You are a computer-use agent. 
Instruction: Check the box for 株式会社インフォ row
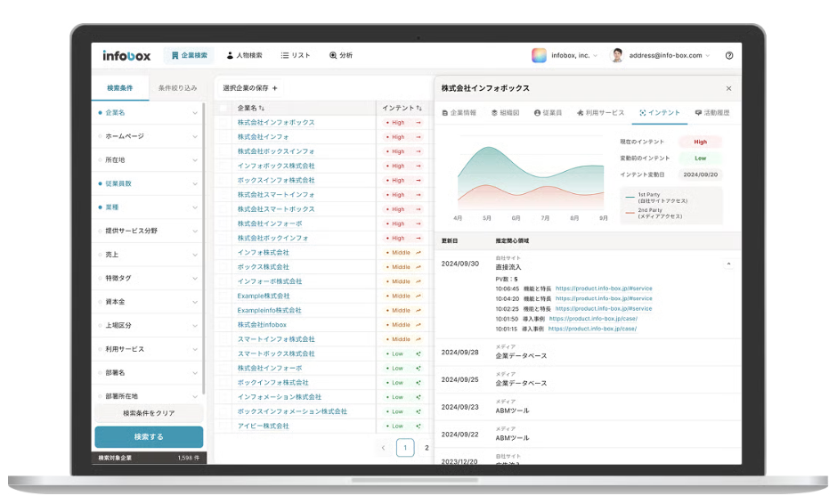coord(223,137)
